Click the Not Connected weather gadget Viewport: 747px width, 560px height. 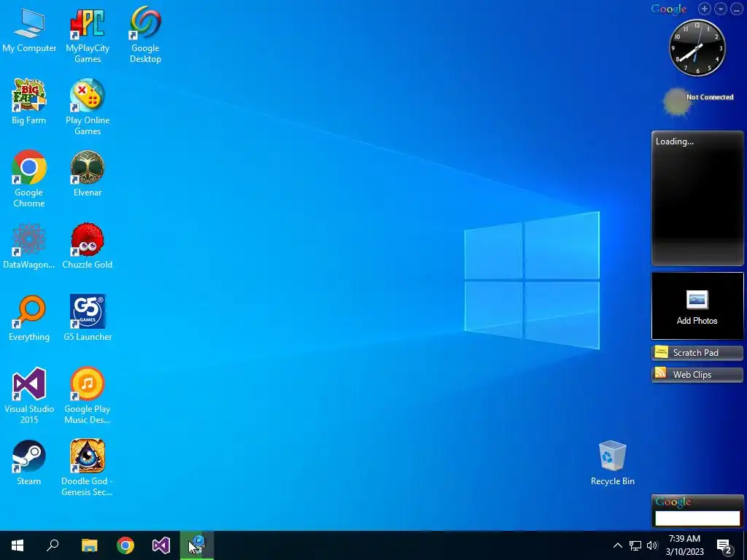point(698,101)
